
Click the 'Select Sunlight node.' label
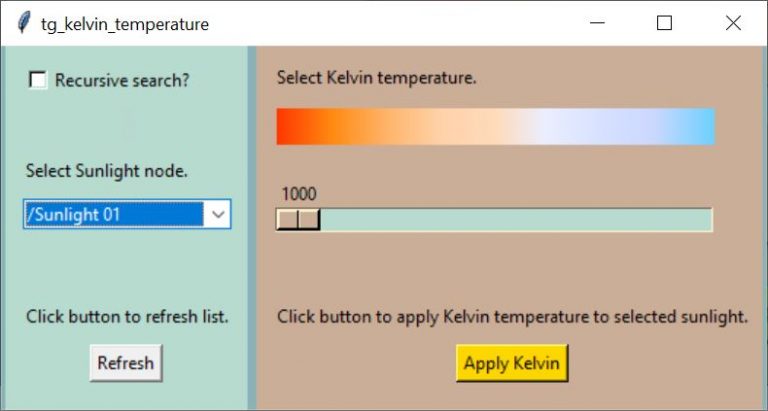click(x=107, y=171)
